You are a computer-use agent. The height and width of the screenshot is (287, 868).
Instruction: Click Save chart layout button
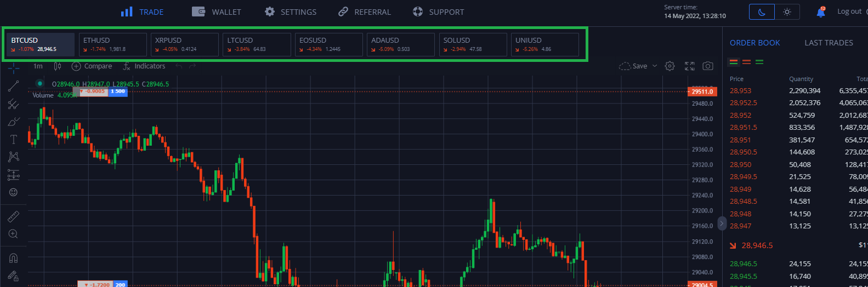pyautogui.click(x=633, y=66)
